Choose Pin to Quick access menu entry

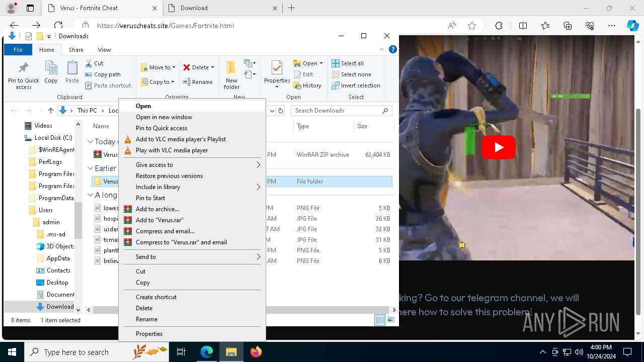tap(192, 128)
